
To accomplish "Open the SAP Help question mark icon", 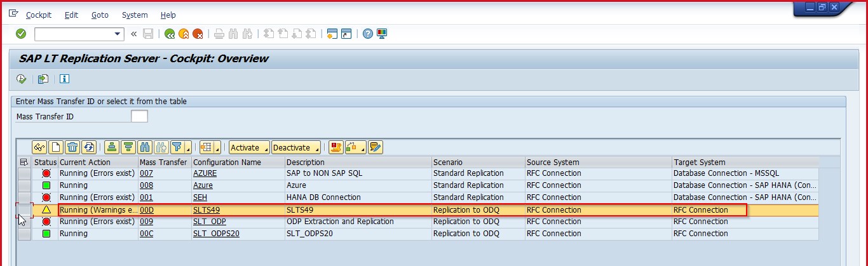I will pyautogui.click(x=367, y=34).
